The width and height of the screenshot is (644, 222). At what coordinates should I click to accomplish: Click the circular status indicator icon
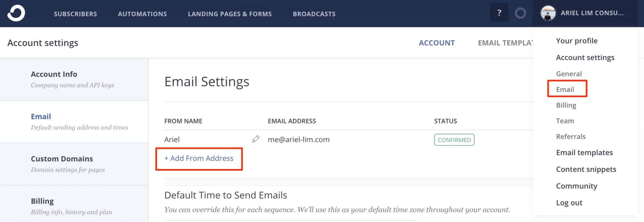tap(520, 13)
